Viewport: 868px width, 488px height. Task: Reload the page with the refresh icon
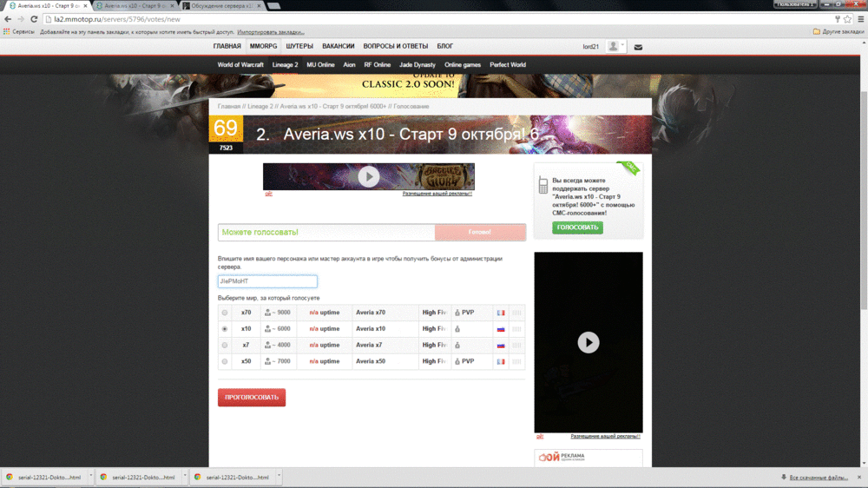click(33, 19)
